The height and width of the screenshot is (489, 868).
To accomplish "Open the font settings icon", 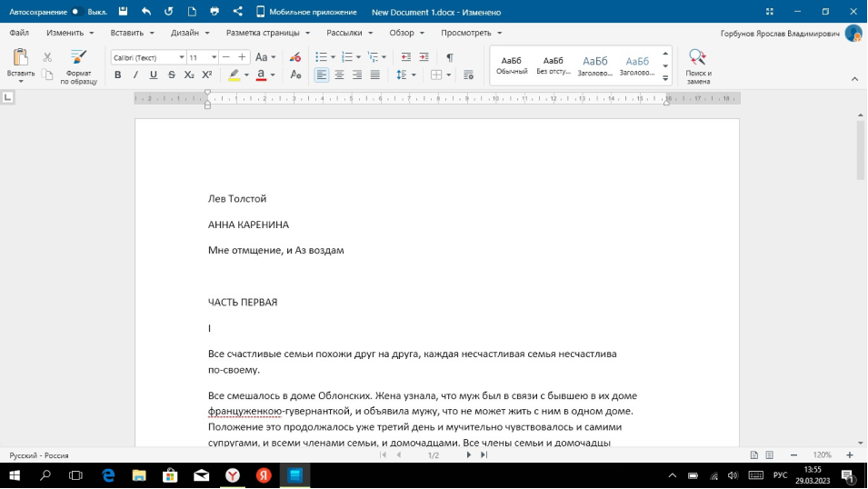I will tap(295, 75).
